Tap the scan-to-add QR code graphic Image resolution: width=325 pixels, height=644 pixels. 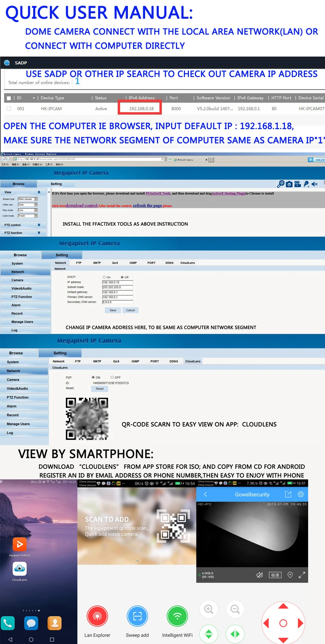click(x=173, y=526)
